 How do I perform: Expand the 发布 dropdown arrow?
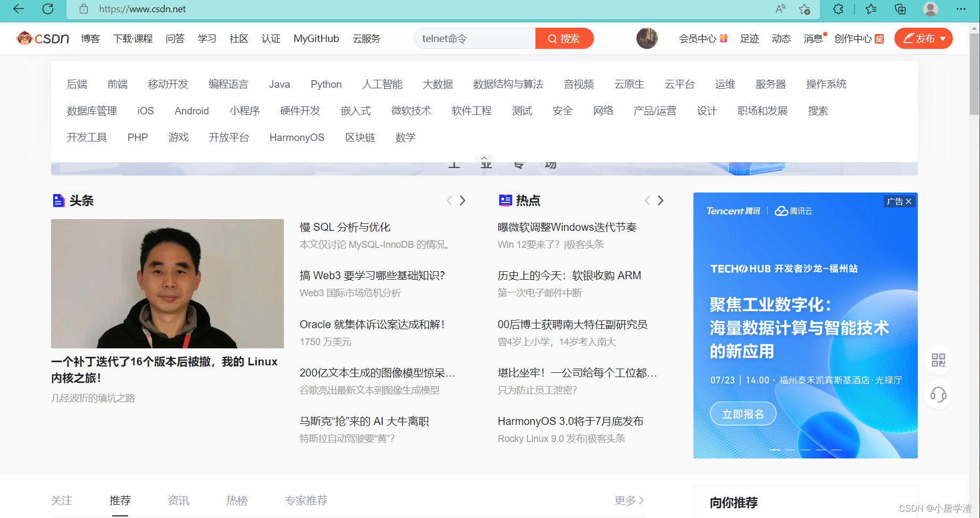coord(943,38)
